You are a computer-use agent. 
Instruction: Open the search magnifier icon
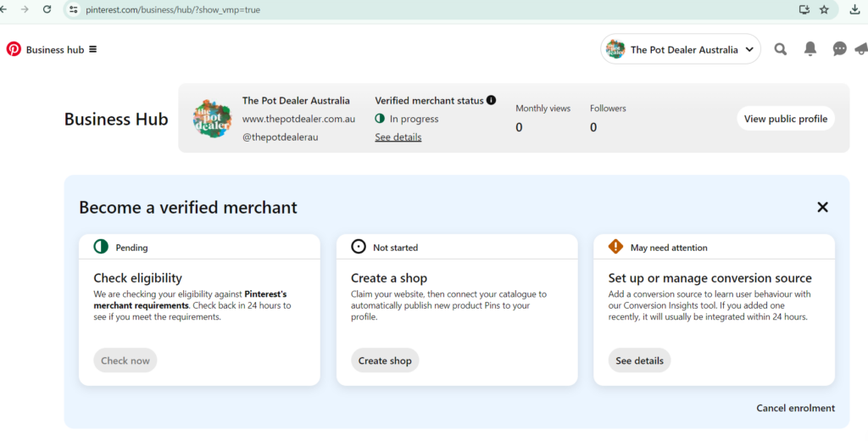(780, 49)
